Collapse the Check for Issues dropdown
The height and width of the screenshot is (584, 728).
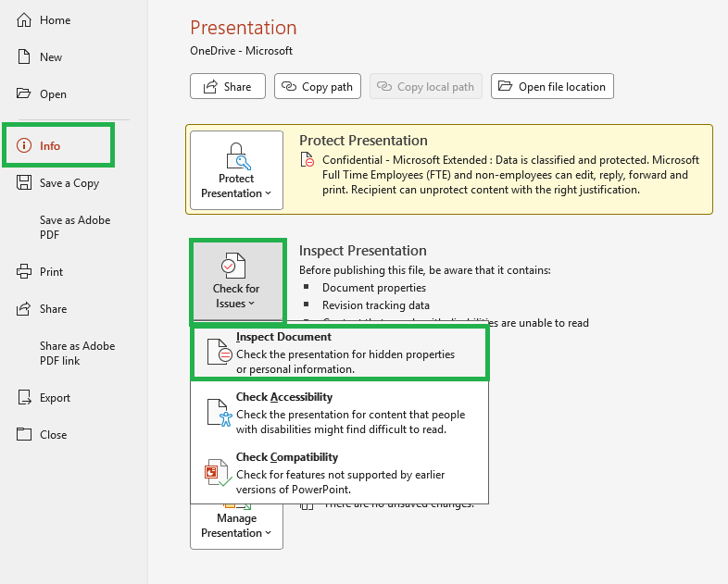pyautogui.click(x=237, y=281)
